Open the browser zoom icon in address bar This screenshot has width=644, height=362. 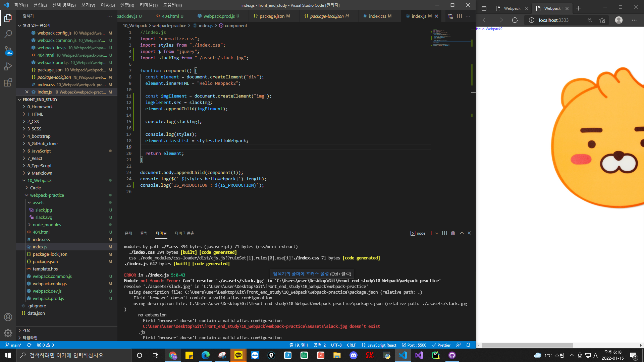(590, 20)
